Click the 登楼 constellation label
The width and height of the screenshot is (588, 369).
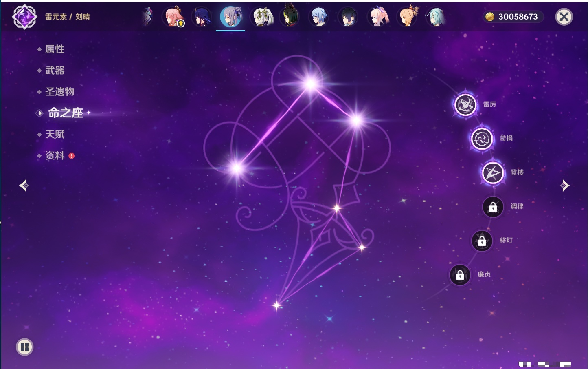(x=517, y=172)
